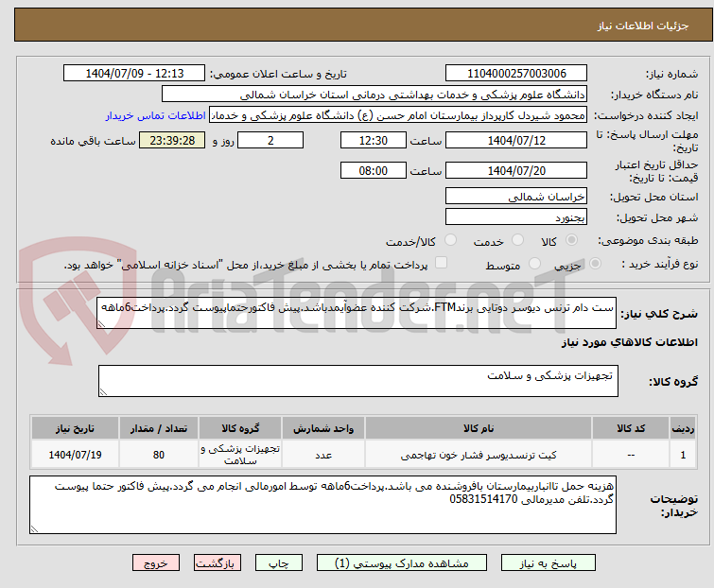Image resolution: width=714 pixels, height=588 pixels.
Task: Click the cell تجهیزات پزشکی و سلامت in table
Action: (x=240, y=455)
